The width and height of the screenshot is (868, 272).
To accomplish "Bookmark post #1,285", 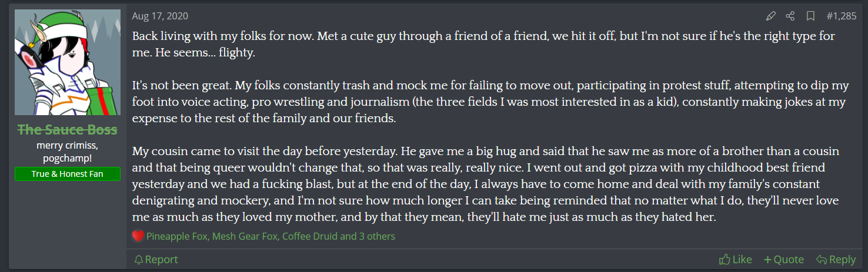I will [x=810, y=16].
